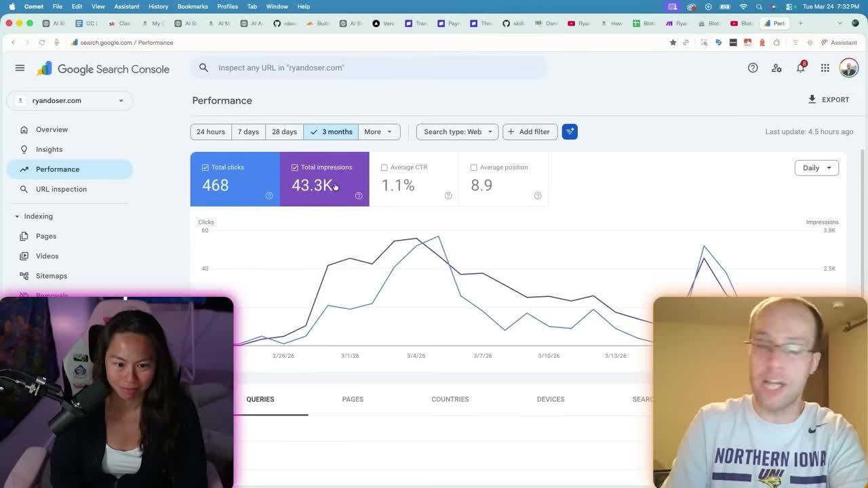Open the Google account avatar

pyautogui.click(x=848, y=68)
